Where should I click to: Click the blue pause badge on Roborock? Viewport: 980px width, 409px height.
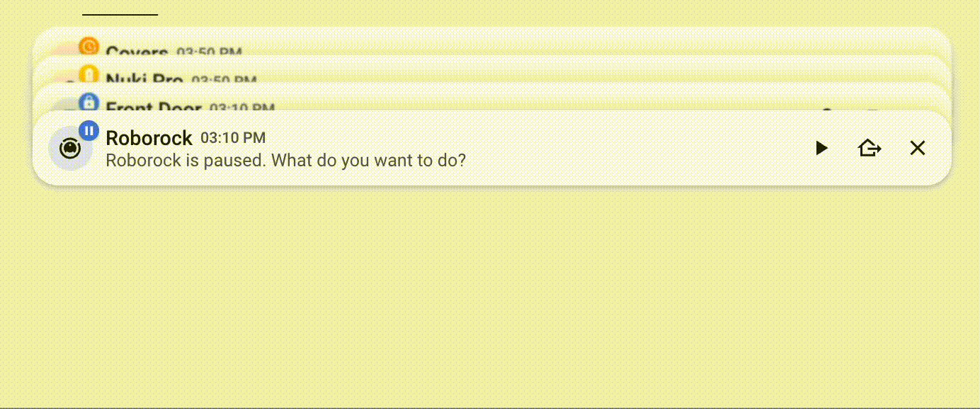click(x=89, y=130)
